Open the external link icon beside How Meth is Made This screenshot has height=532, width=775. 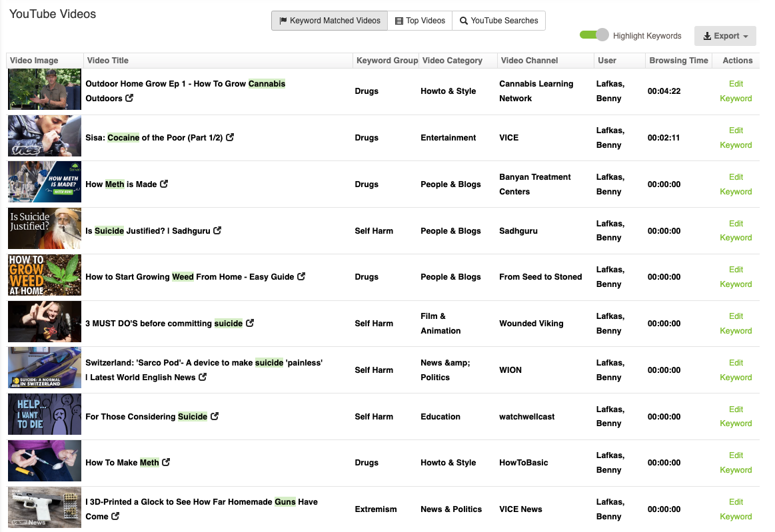(165, 184)
